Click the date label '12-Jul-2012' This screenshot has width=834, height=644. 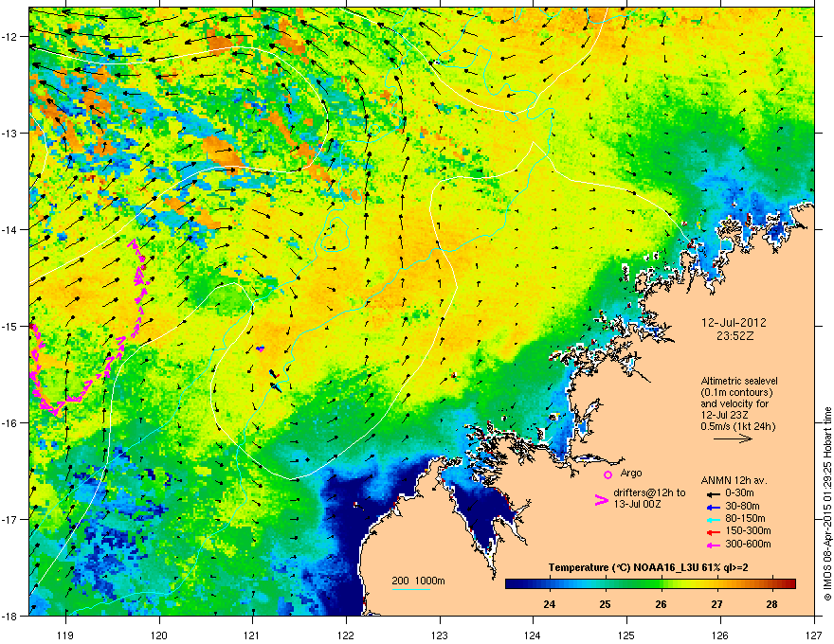pos(734,323)
